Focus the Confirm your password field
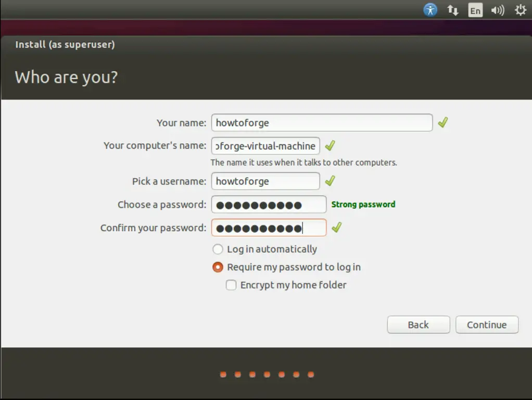This screenshot has height=400, width=532. pyautogui.click(x=269, y=228)
